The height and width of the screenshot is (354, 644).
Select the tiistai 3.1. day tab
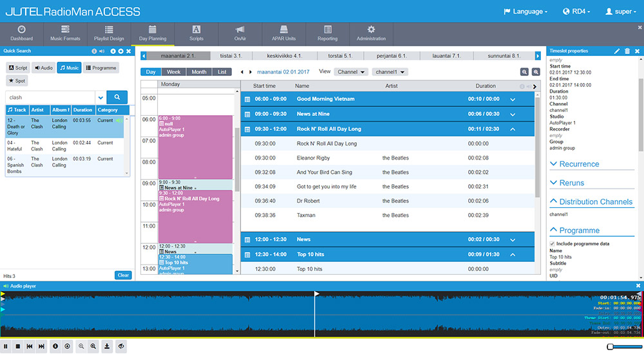(x=231, y=56)
